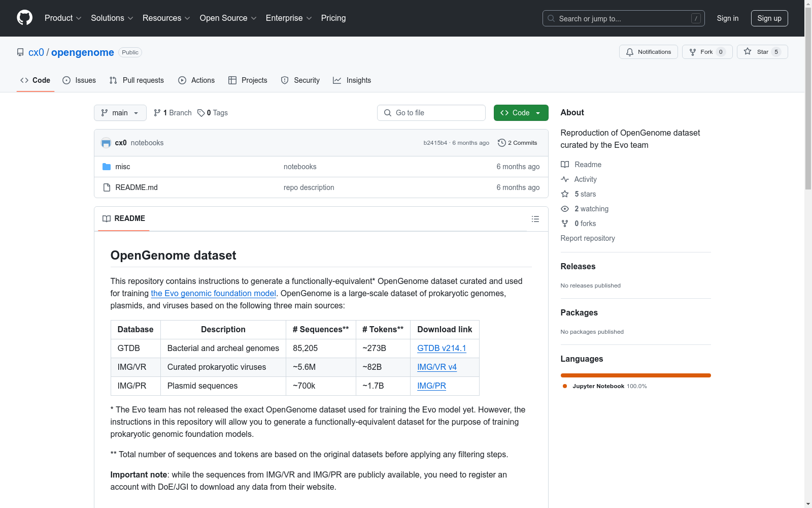Expand the Open Source menu
The height and width of the screenshot is (508, 812).
coord(228,18)
